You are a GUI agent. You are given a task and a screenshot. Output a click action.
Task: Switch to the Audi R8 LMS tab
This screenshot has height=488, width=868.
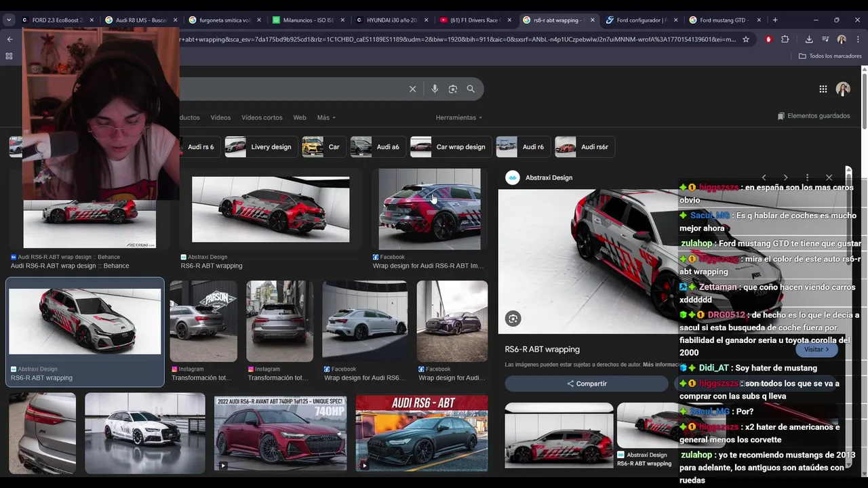tap(140, 20)
